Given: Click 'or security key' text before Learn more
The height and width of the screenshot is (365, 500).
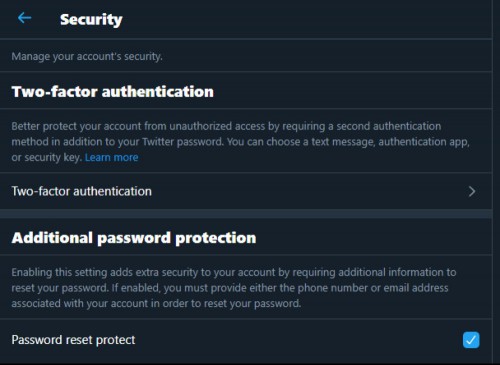Looking at the screenshot, I should (x=47, y=157).
